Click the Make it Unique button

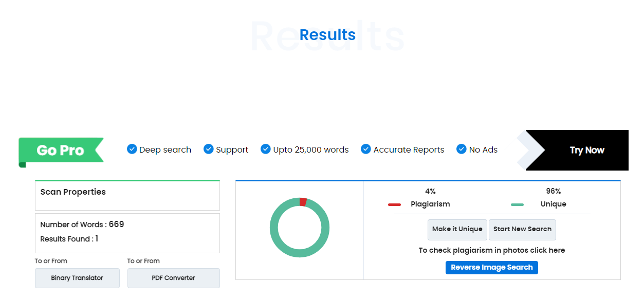tap(457, 230)
